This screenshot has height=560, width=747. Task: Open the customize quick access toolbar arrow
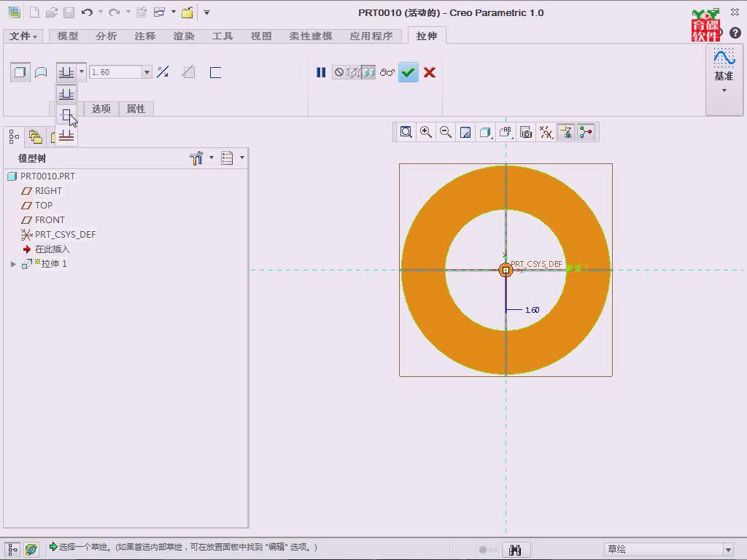coord(206,12)
